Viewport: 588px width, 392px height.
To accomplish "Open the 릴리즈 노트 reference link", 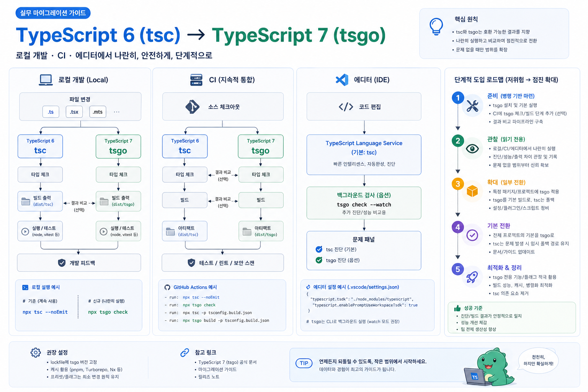I will point(209,377).
